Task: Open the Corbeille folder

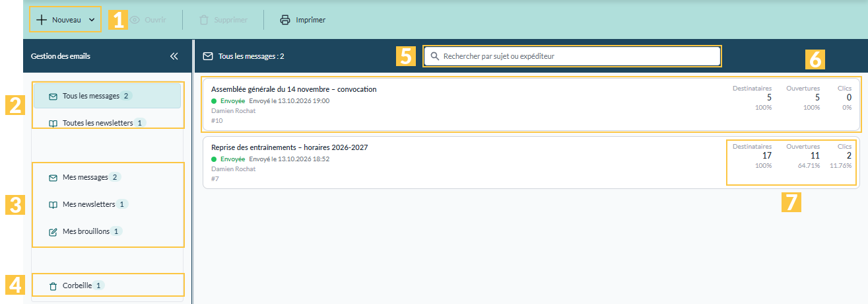Action: pyautogui.click(x=107, y=285)
